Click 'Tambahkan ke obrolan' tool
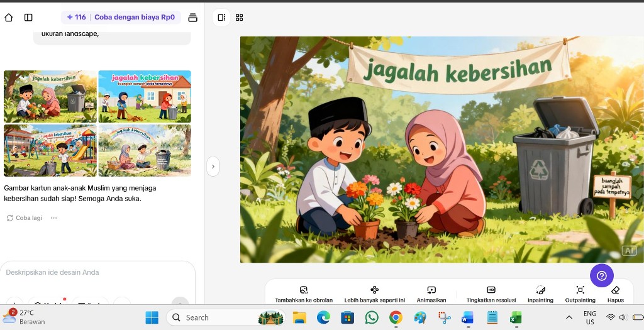The width and height of the screenshot is (644, 330). pos(304,294)
